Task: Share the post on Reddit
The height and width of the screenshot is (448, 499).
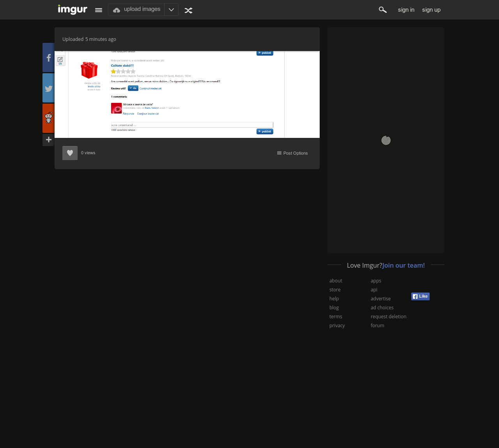Action: (x=48, y=118)
